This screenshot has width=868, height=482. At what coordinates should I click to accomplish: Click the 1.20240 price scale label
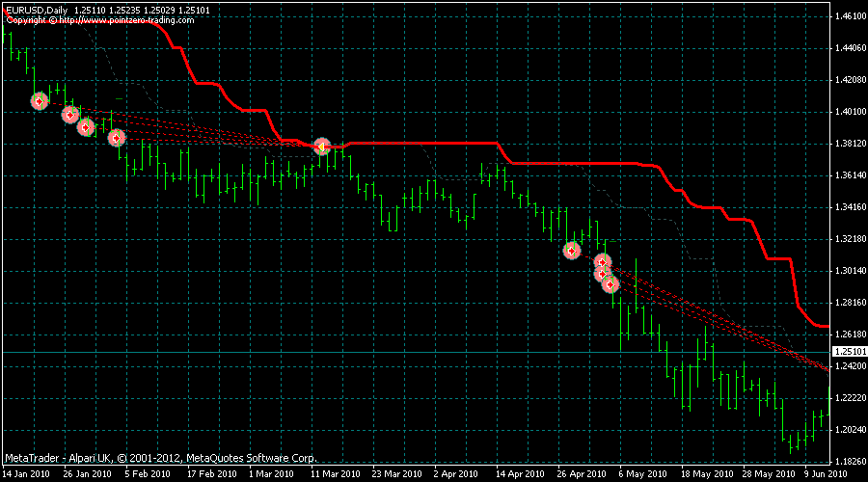(x=851, y=429)
